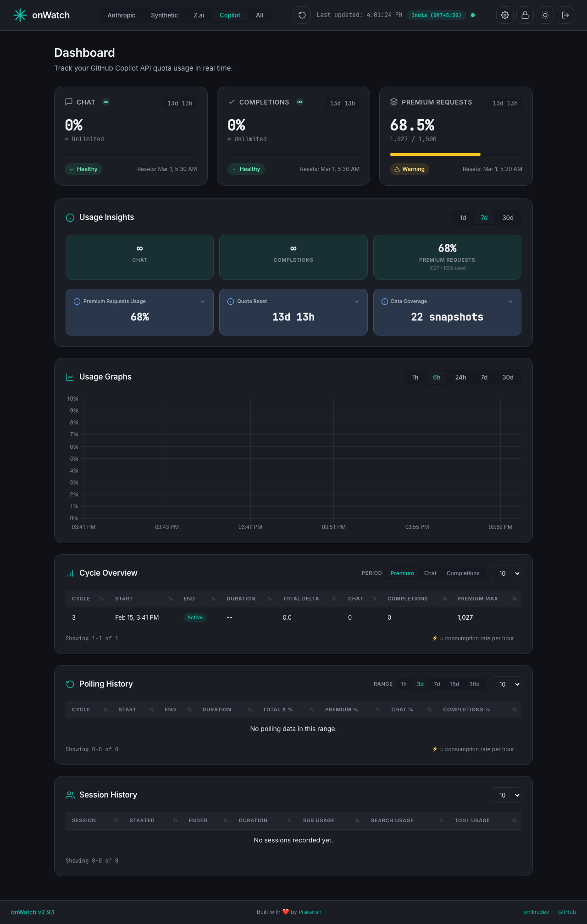Click the Session History users icon

point(70,795)
